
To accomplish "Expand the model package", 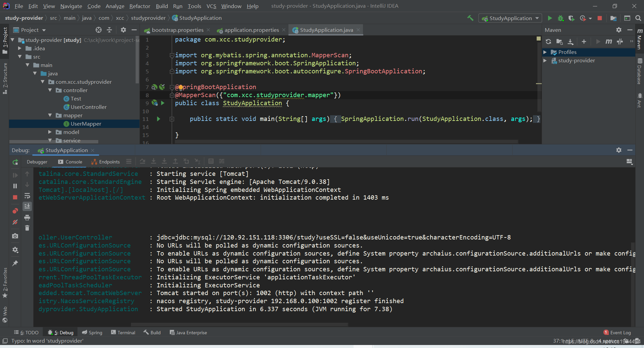I will point(50,132).
